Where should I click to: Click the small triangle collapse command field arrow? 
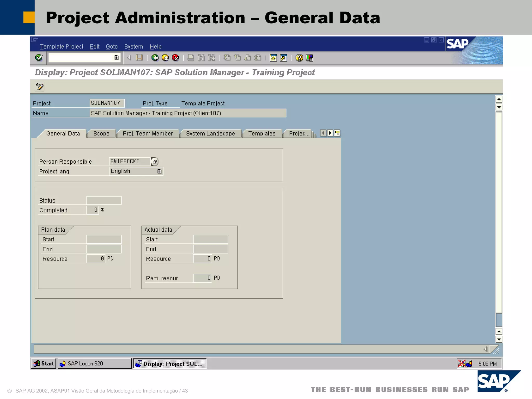pos(129,57)
